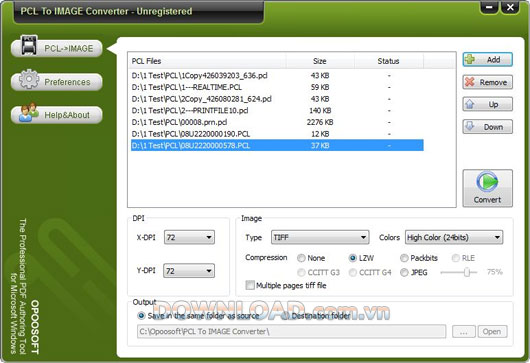Sort by PCL Files column header
Screen dimensions: 530x363
207,61
